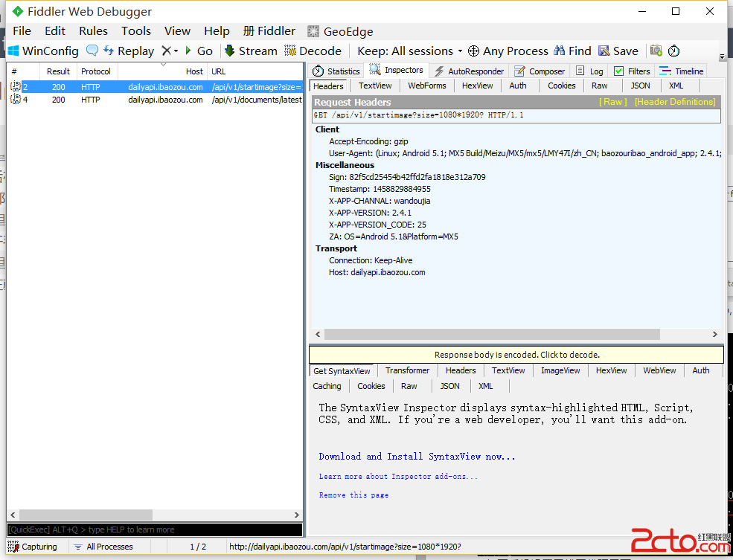The width and height of the screenshot is (733, 560).
Task: Click the Fiddler book menu item
Action: [269, 31]
